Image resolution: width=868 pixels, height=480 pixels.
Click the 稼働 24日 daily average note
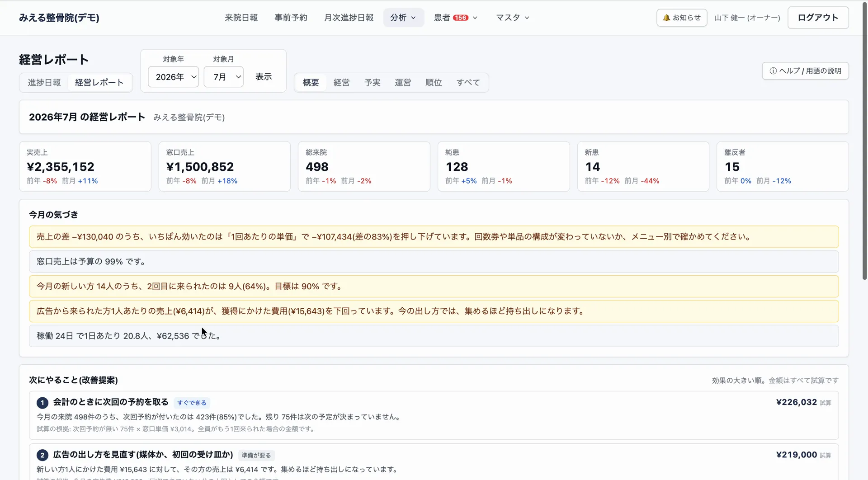434,336
